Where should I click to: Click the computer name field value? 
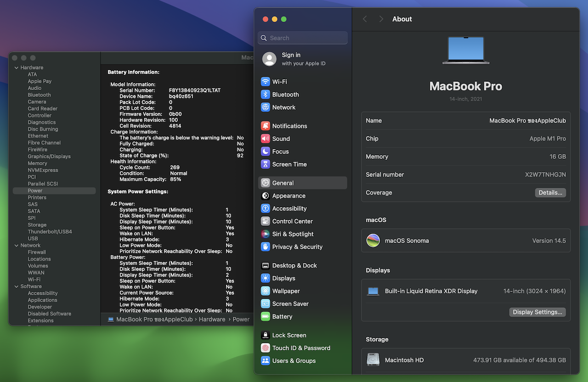point(527,121)
